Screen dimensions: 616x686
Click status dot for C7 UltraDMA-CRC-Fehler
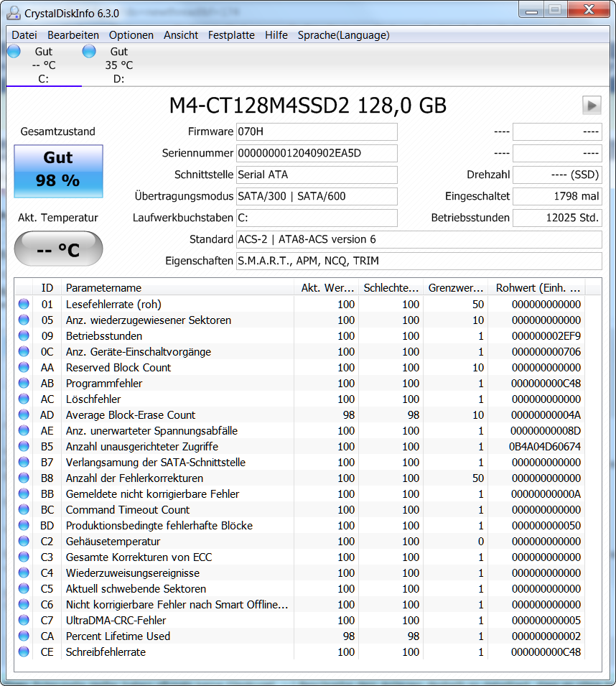coord(24,620)
